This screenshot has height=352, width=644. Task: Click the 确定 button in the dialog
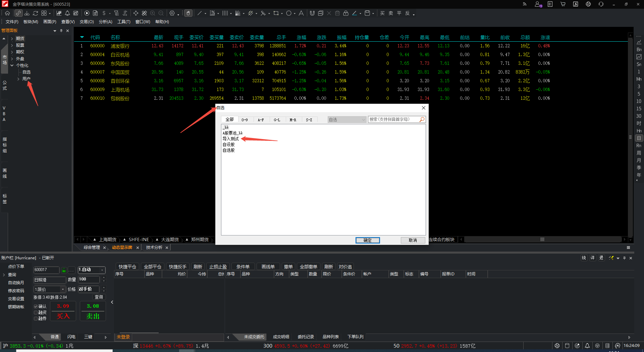pos(367,240)
